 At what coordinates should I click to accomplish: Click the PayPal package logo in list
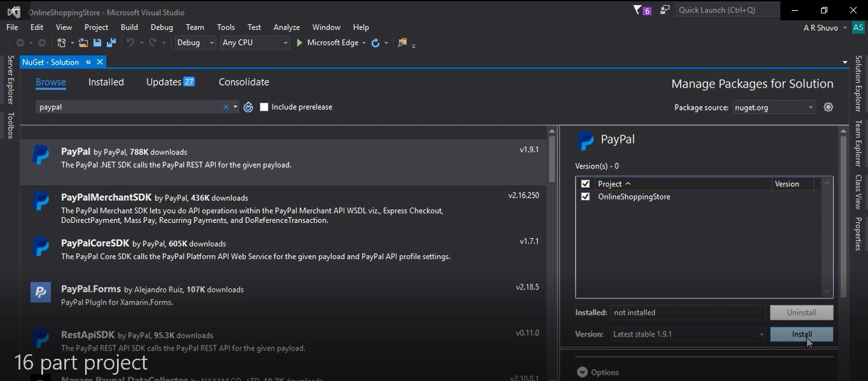coord(41,154)
